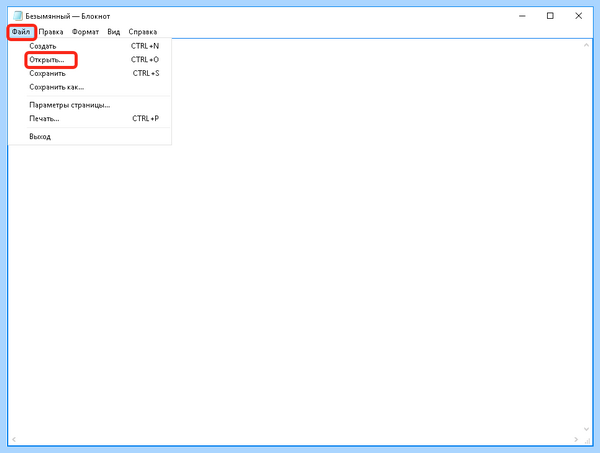This screenshot has height=453, width=600.
Task: Click the Notepad icon in title bar
Action: pos(18,16)
